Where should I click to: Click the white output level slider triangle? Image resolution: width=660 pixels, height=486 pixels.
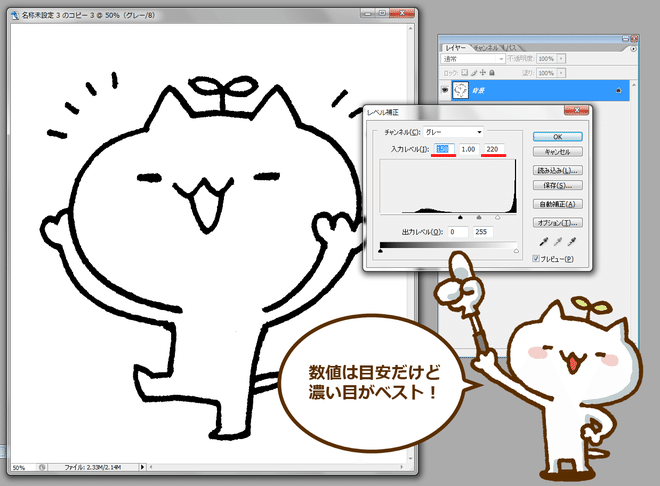pos(516,251)
